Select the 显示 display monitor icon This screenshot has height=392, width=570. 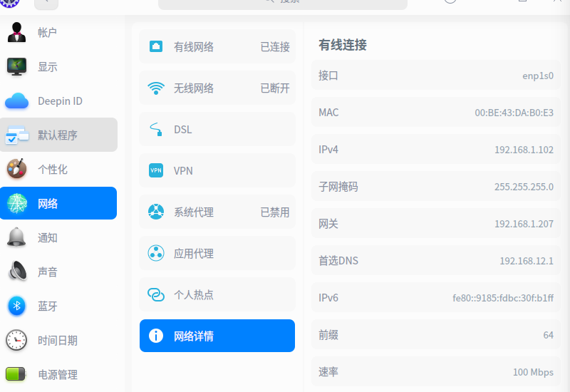click(x=16, y=66)
